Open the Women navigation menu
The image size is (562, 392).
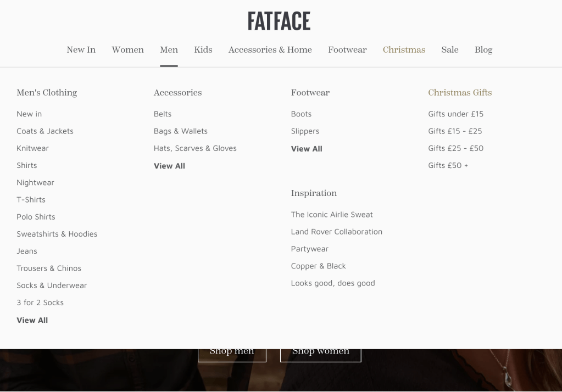[127, 50]
